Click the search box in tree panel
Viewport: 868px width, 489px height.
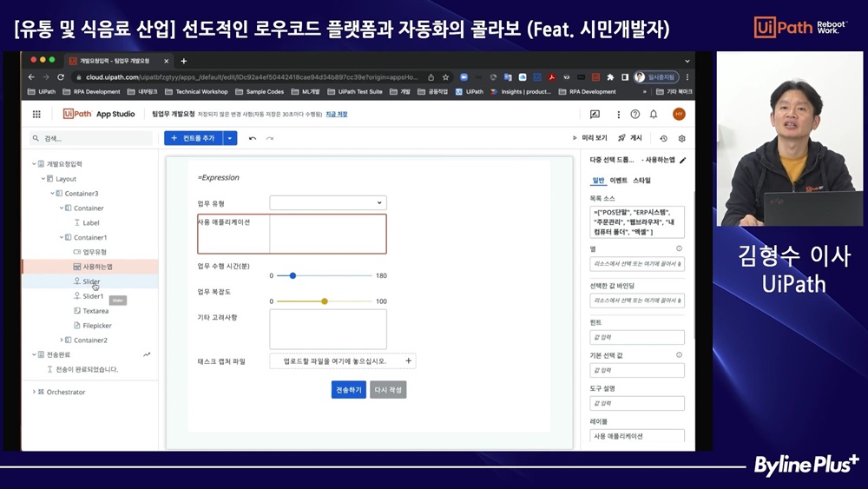coord(91,138)
